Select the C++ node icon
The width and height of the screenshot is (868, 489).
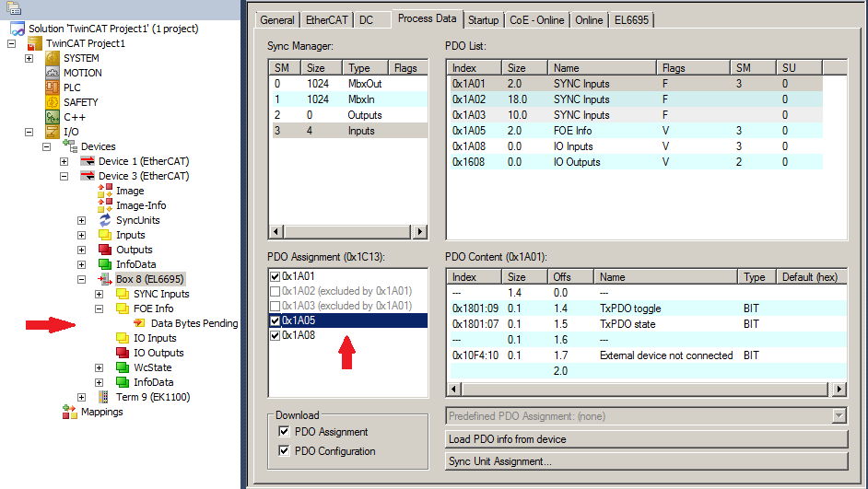tap(52, 117)
